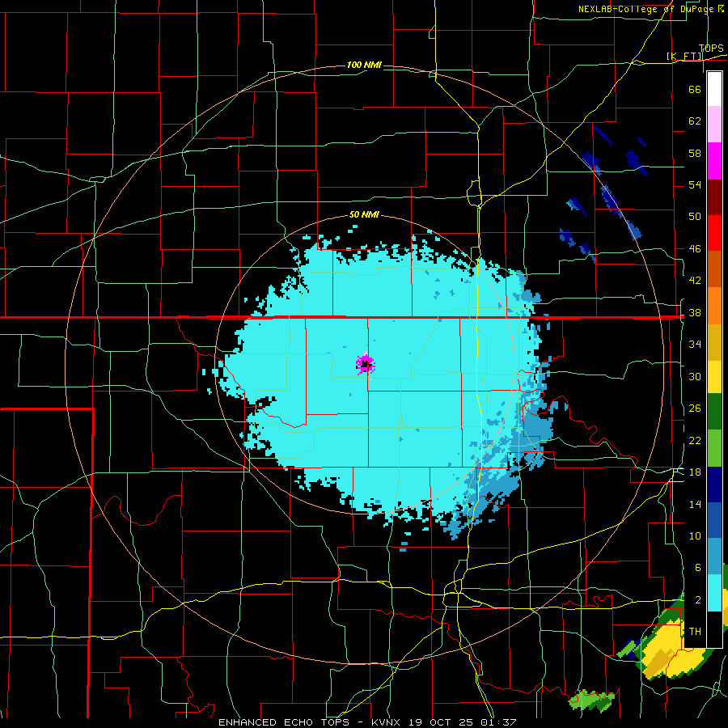Click the cyan legend swatch
Viewport: 728px width, 728px height.
click(x=714, y=593)
